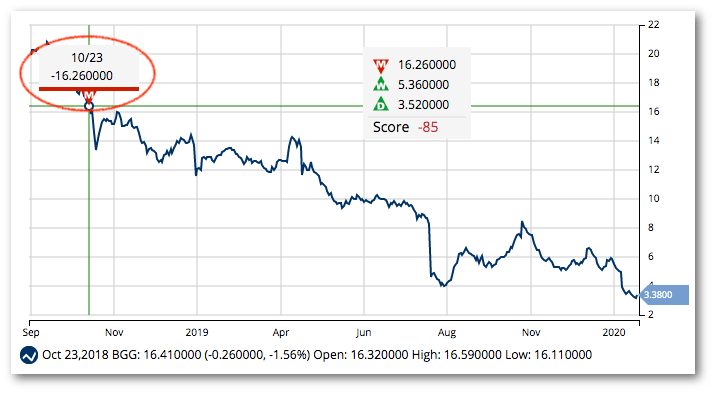
Task: Click the 12 price axis label
Action: pos(653,170)
